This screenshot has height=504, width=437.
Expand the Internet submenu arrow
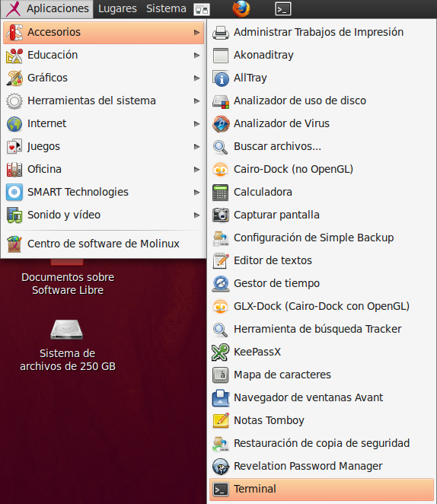click(x=196, y=124)
